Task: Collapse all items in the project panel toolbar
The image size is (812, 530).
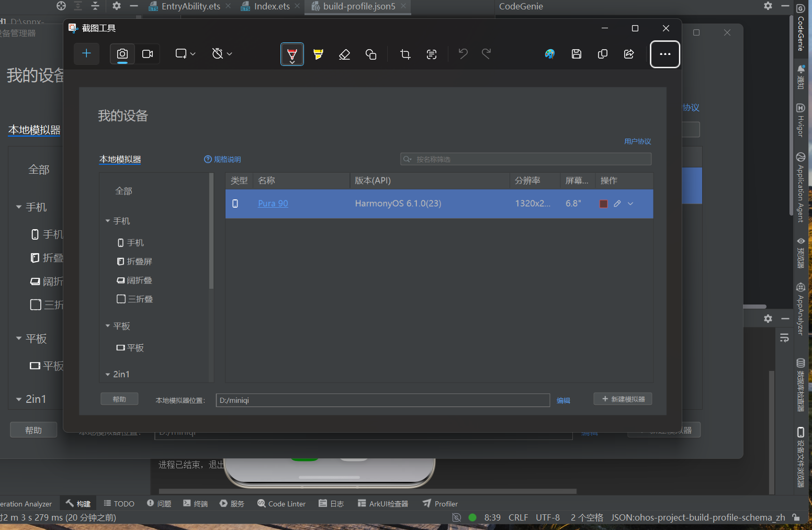Action: click(95, 6)
